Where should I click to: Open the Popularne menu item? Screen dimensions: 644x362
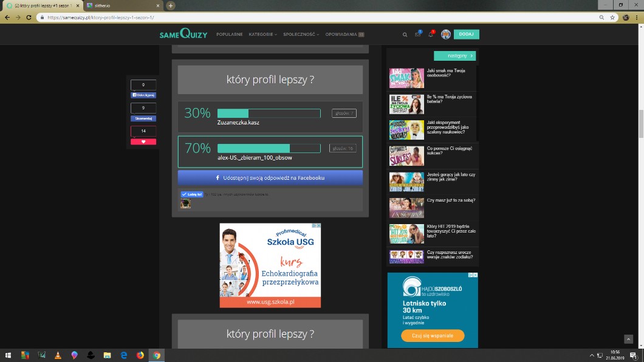tap(229, 35)
